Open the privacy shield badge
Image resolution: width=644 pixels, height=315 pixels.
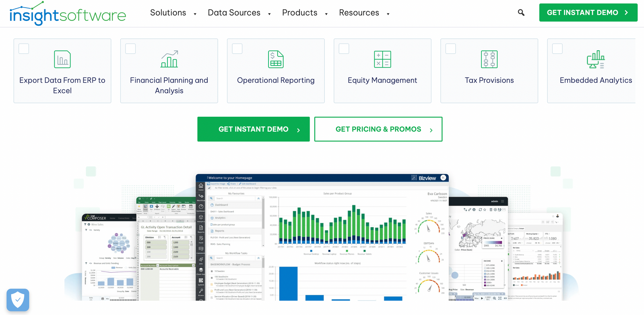click(x=18, y=300)
